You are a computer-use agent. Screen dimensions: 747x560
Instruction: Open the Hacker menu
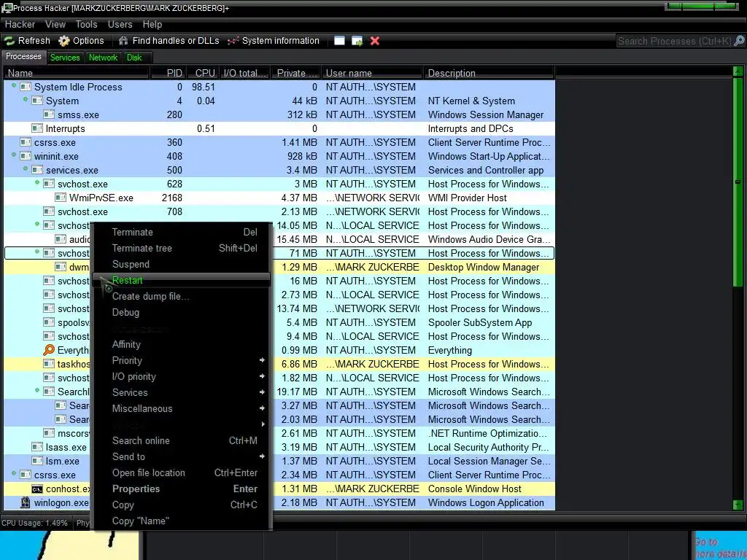pyautogui.click(x=20, y=24)
